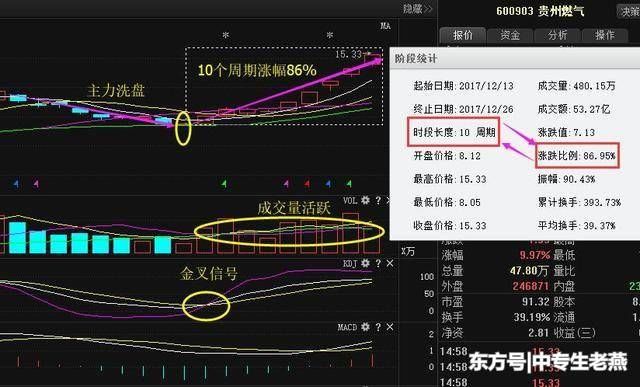Collapse the side panel with 隐藏>> button
640x387 pixels.
[418, 9]
